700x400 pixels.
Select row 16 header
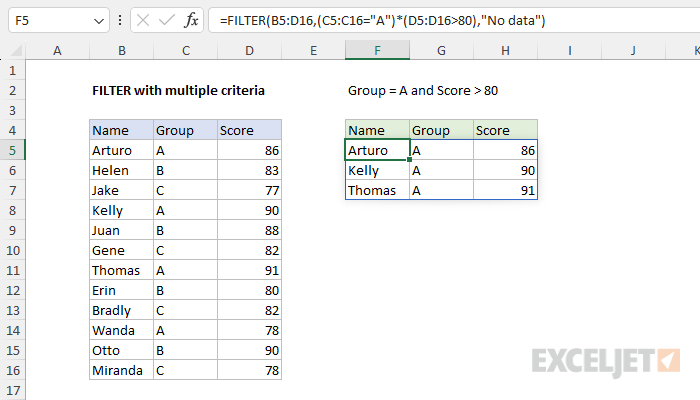12,371
